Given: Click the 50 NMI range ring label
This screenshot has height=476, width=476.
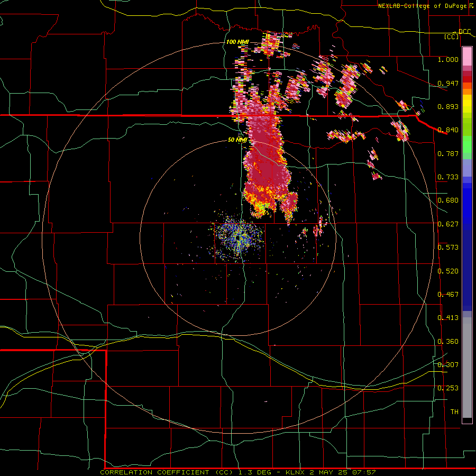Looking at the screenshot, I should [x=237, y=140].
